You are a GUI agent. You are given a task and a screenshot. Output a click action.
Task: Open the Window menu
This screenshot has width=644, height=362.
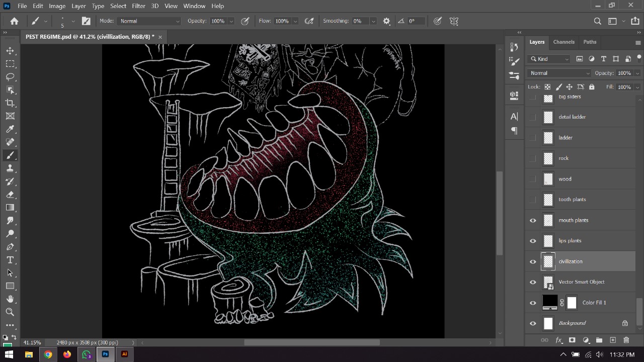click(194, 6)
